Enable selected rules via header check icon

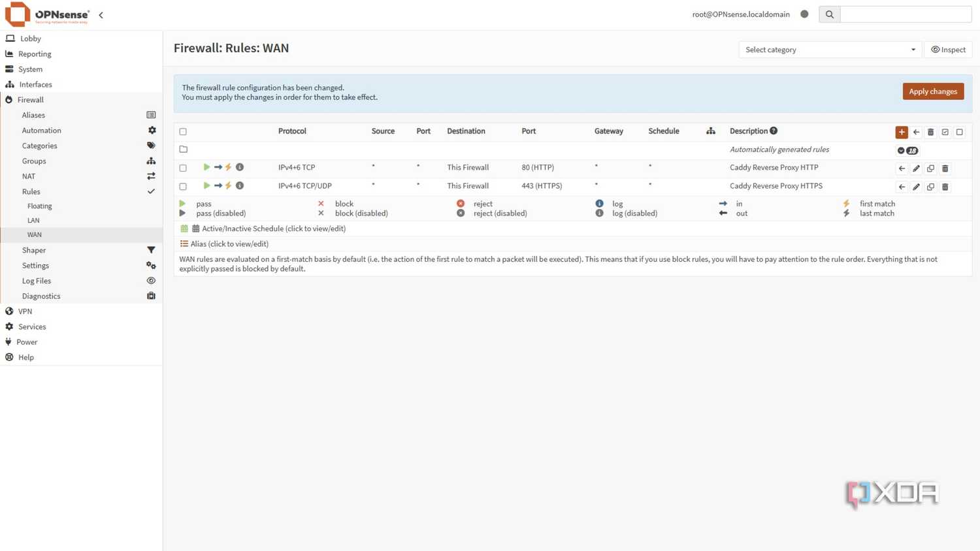coord(945,132)
